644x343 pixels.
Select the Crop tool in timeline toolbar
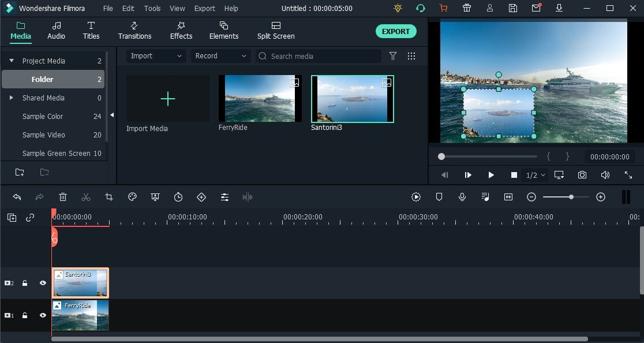click(109, 197)
